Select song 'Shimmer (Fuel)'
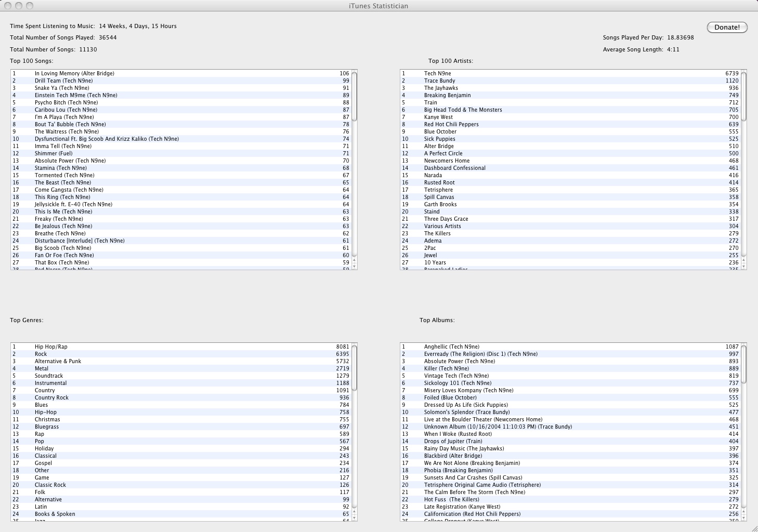This screenshot has height=532, width=758. pos(181,153)
